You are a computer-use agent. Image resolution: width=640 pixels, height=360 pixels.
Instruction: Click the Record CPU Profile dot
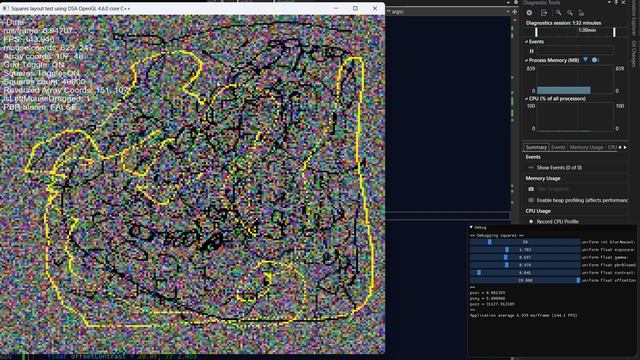coord(531,222)
